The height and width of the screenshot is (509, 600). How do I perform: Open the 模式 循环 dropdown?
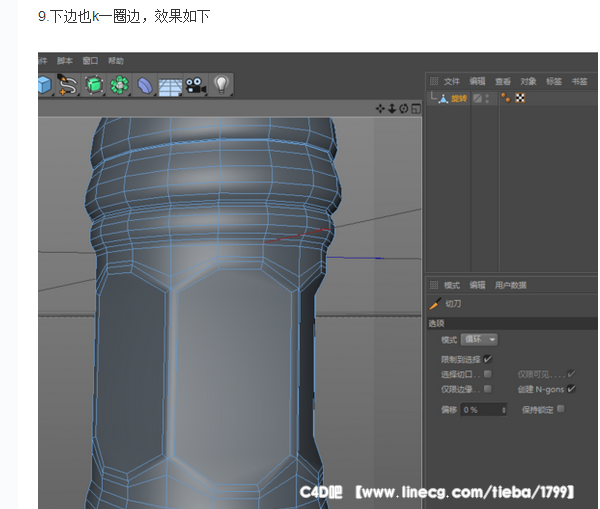[479, 340]
